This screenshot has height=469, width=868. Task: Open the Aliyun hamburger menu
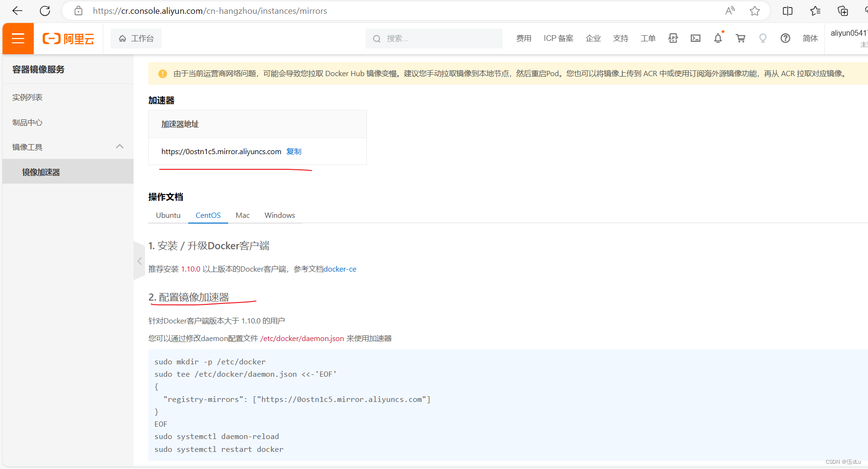18,39
